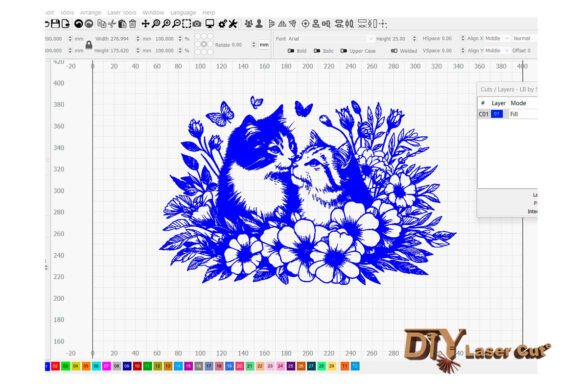The width and height of the screenshot is (580, 387).
Task: Click the Save file floppy disk icon
Action: click(x=55, y=24)
